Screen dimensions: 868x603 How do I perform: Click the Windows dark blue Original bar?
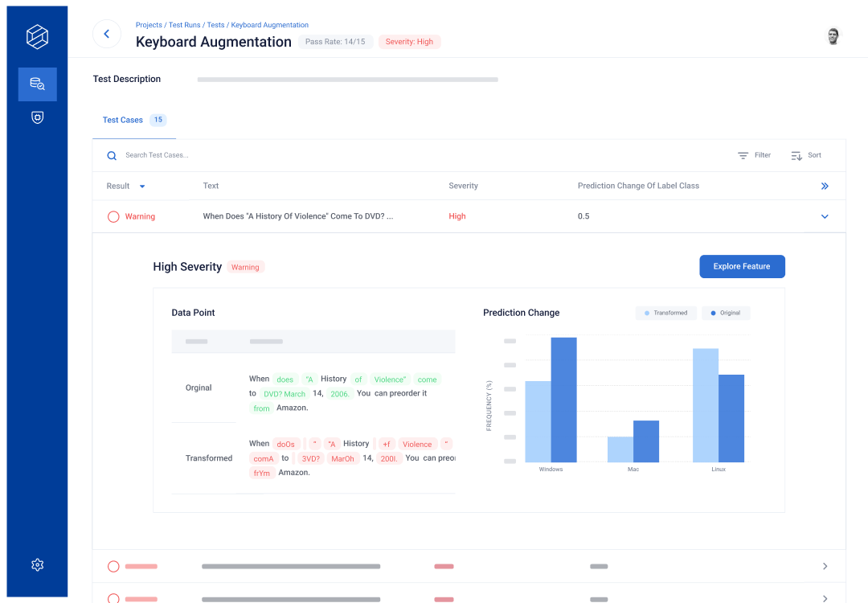point(563,400)
